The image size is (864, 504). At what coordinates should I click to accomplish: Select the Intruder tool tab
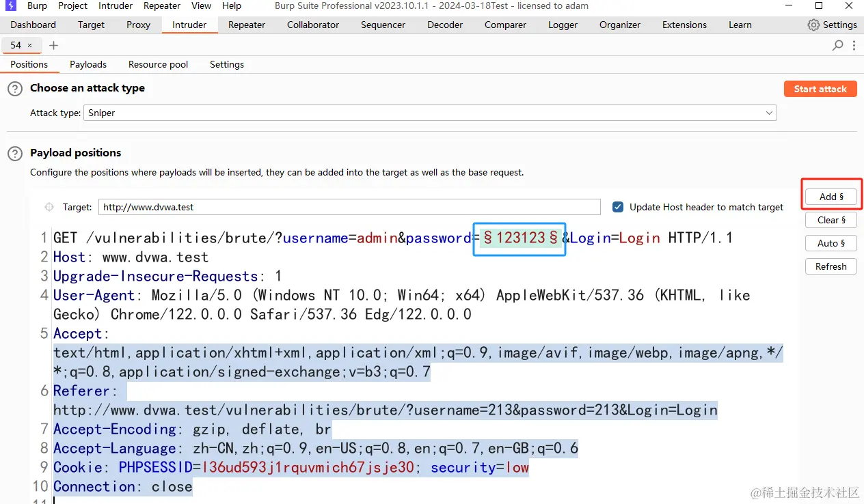tap(189, 25)
